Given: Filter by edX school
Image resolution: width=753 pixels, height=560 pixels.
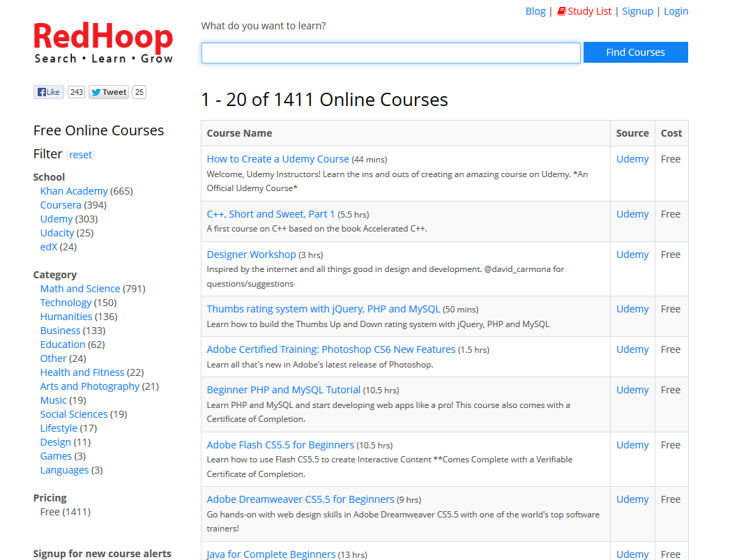Looking at the screenshot, I should coord(49,247).
